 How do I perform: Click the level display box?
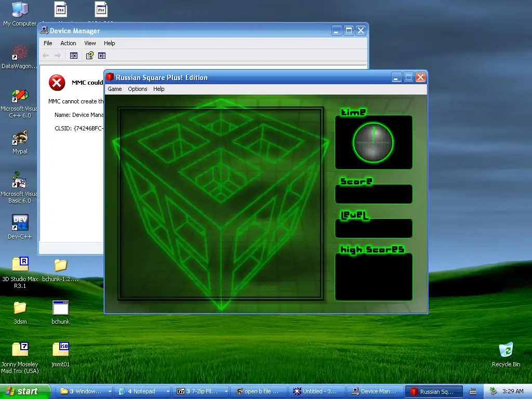click(374, 229)
